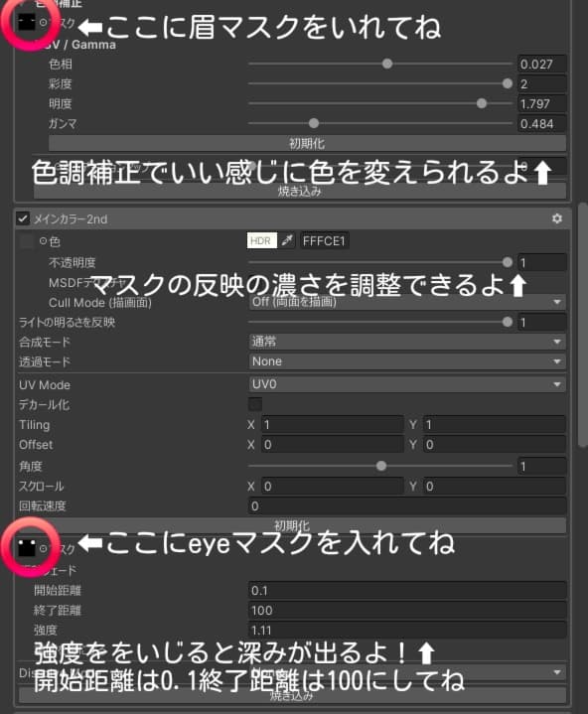Click the Tiling label
Image resolution: width=588 pixels, height=714 pixels.
point(34,425)
